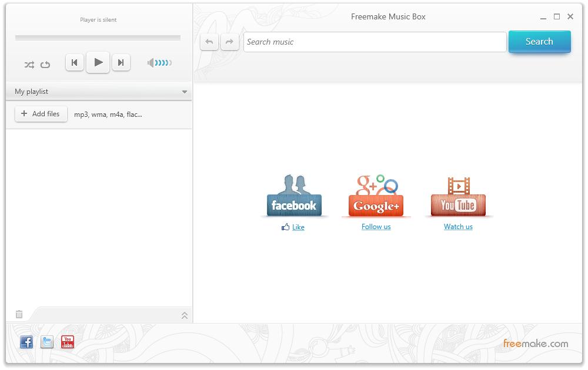Visit freemake.com link in footer
Screen dimensions: 588x370
tap(536, 344)
